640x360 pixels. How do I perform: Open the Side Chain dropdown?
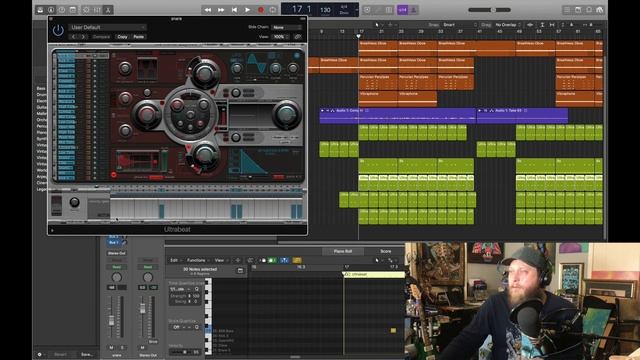click(x=287, y=27)
